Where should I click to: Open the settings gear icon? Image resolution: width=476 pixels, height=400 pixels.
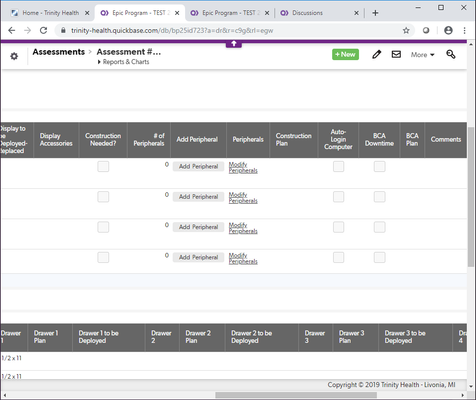[x=14, y=56]
